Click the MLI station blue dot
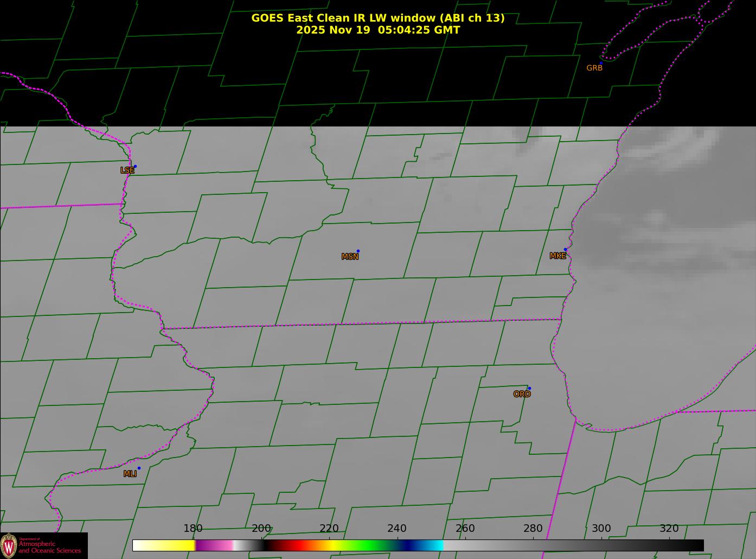 [139, 468]
